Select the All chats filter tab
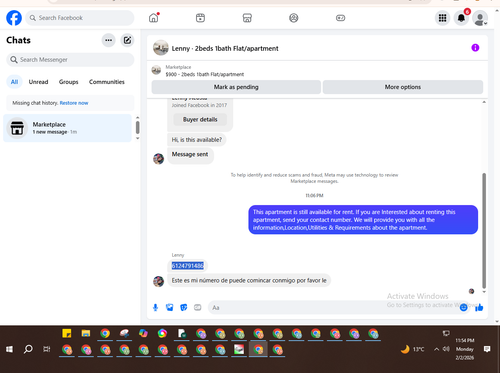 pyautogui.click(x=14, y=82)
